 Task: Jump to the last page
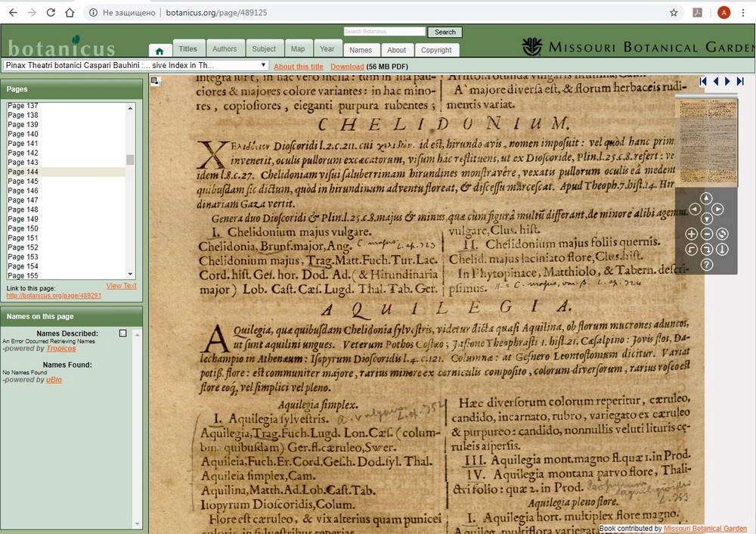tap(740, 82)
